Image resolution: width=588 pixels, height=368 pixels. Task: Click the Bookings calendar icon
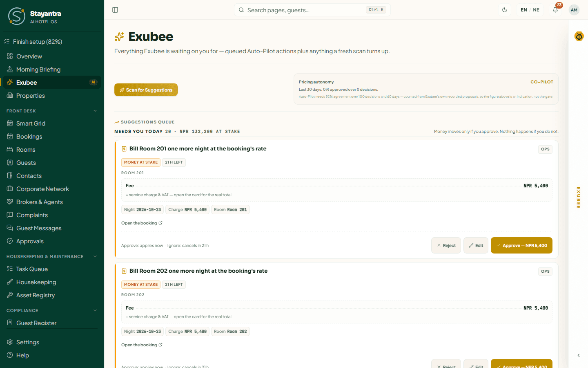click(10, 136)
